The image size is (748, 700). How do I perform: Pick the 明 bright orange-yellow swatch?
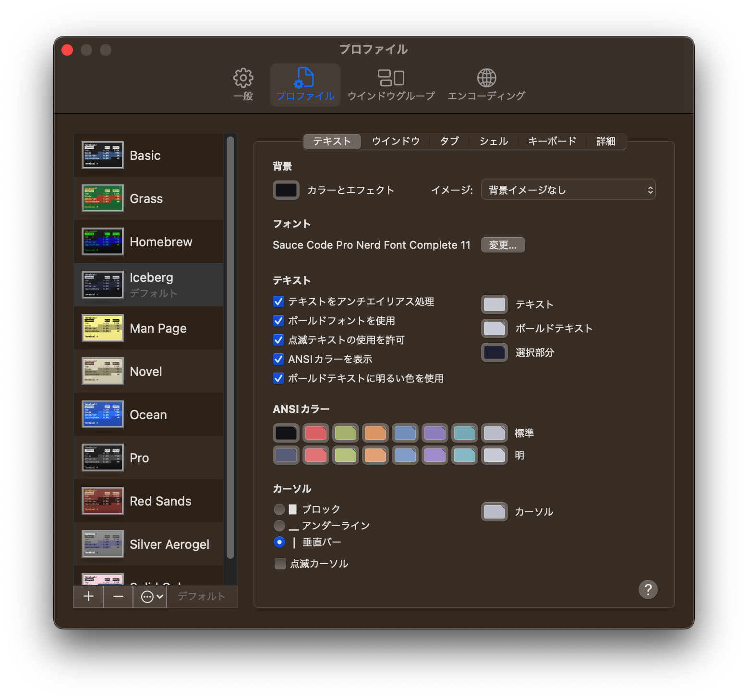[x=375, y=455]
